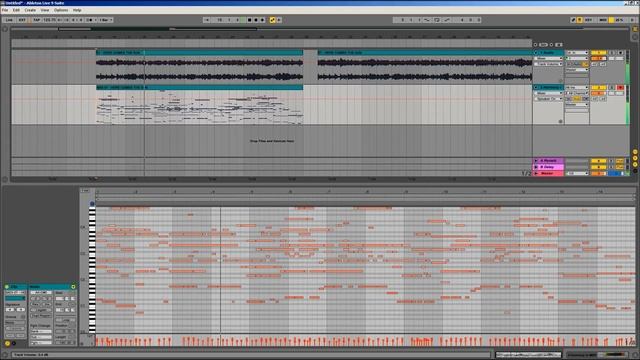
Task: Toggle Returns section show button
Action: click(635, 158)
